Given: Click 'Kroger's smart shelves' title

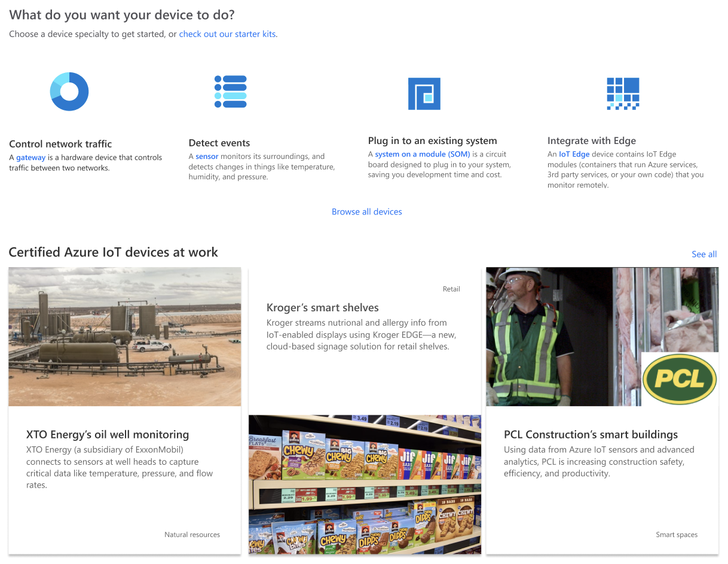Looking at the screenshot, I should click(x=323, y=308).
